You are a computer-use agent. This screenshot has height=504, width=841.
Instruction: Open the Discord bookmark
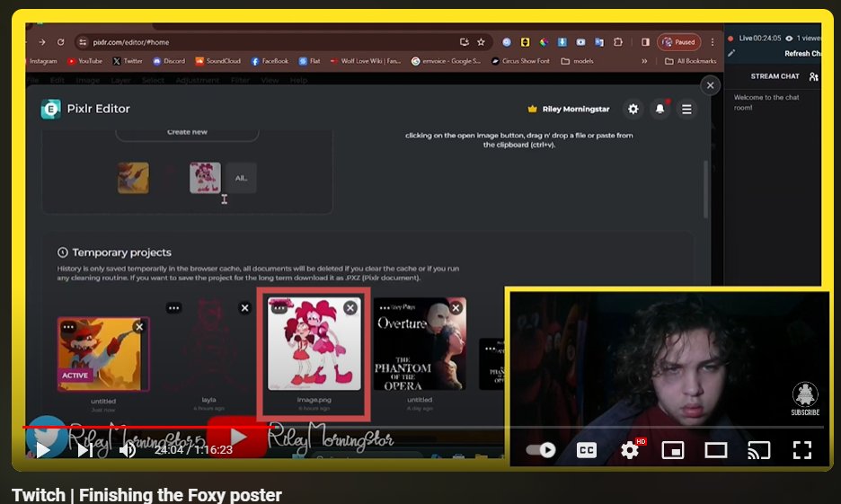tap(169, 61)
